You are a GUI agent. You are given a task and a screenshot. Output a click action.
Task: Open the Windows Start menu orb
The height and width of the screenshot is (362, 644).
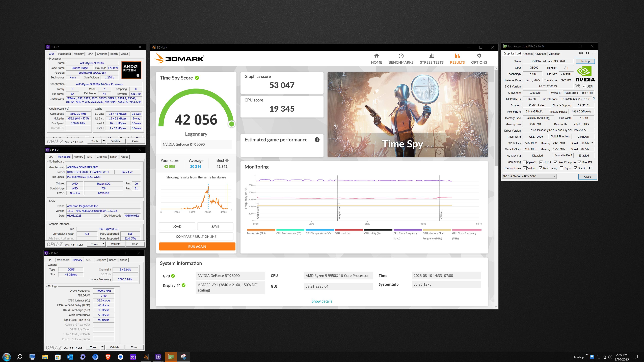tap(7, 357)
